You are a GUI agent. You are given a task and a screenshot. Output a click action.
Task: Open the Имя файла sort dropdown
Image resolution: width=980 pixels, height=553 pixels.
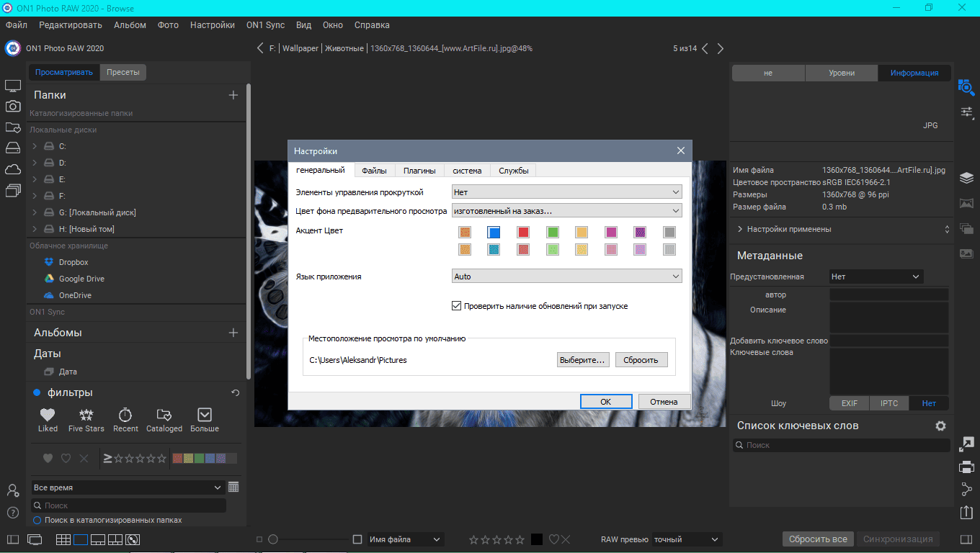click(405, 539)
